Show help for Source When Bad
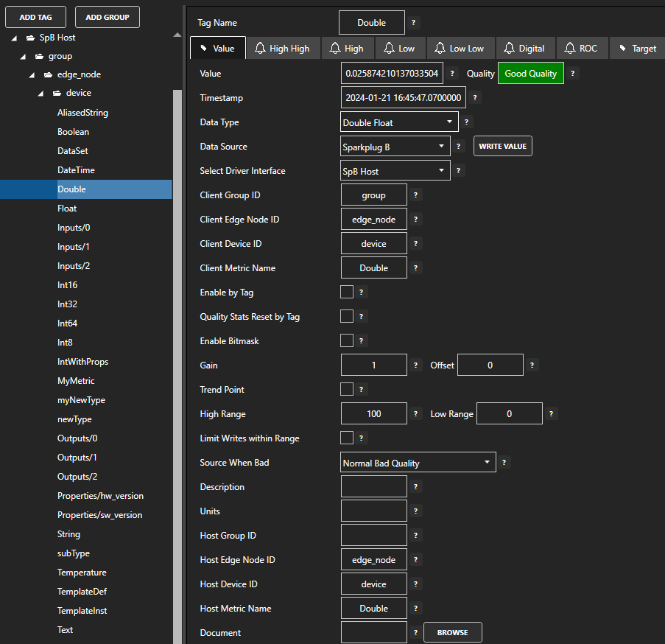 point(504,463)
